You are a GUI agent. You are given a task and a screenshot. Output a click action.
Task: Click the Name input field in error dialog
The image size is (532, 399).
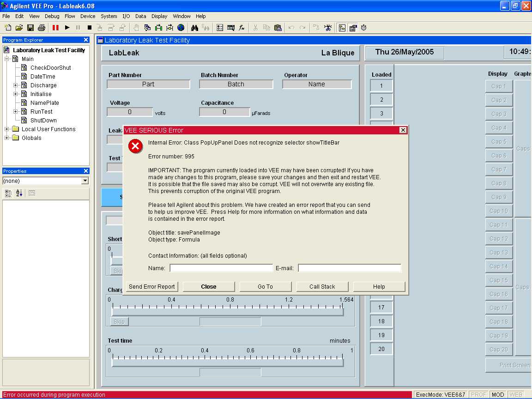[221, 268]
